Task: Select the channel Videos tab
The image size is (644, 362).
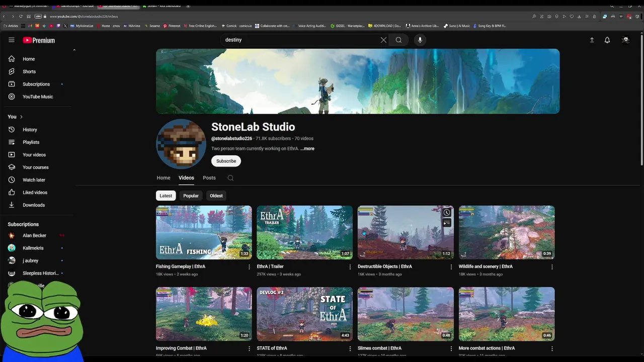Action: [x=186, y=178]
